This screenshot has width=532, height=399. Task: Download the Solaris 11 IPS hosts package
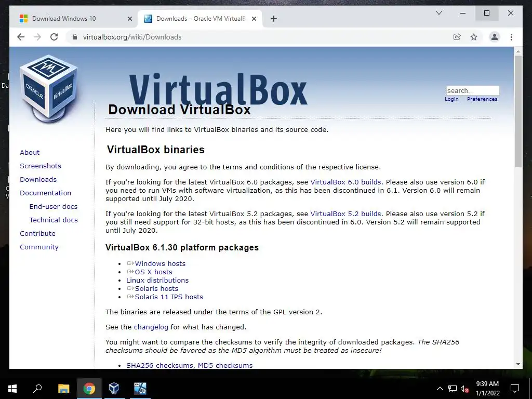pyautogui.click(x=169, y=297)
